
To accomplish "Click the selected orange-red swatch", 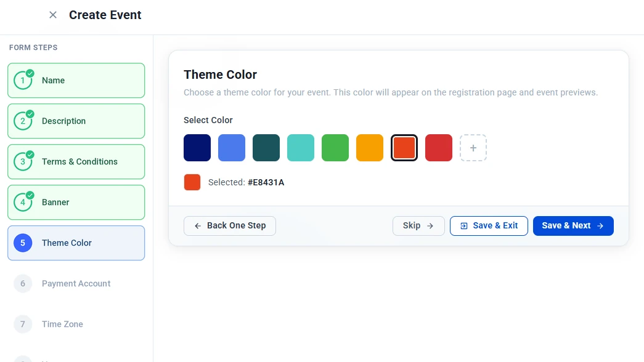I will [404, 148].
